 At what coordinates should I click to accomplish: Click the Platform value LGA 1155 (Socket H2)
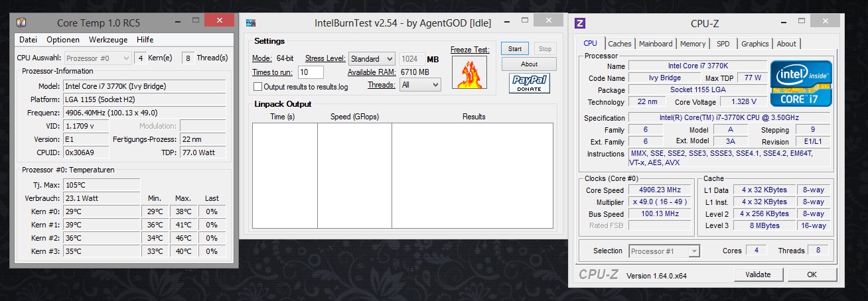coord(144,99)
